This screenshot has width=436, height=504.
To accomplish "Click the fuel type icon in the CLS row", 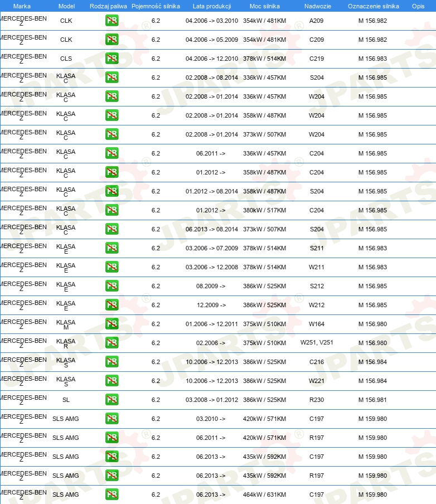I will click(112, 59).
